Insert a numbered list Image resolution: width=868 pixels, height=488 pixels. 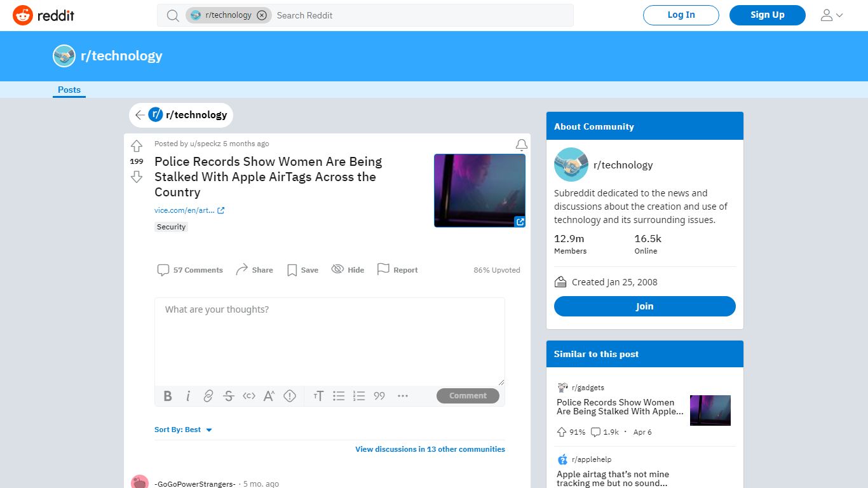pos(359,396)
